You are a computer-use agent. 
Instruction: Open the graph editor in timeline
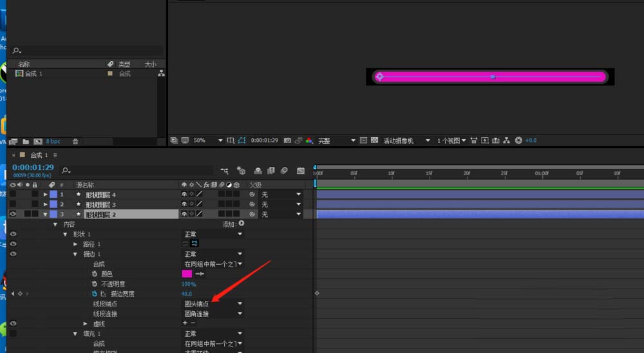(x=301, y=171)
